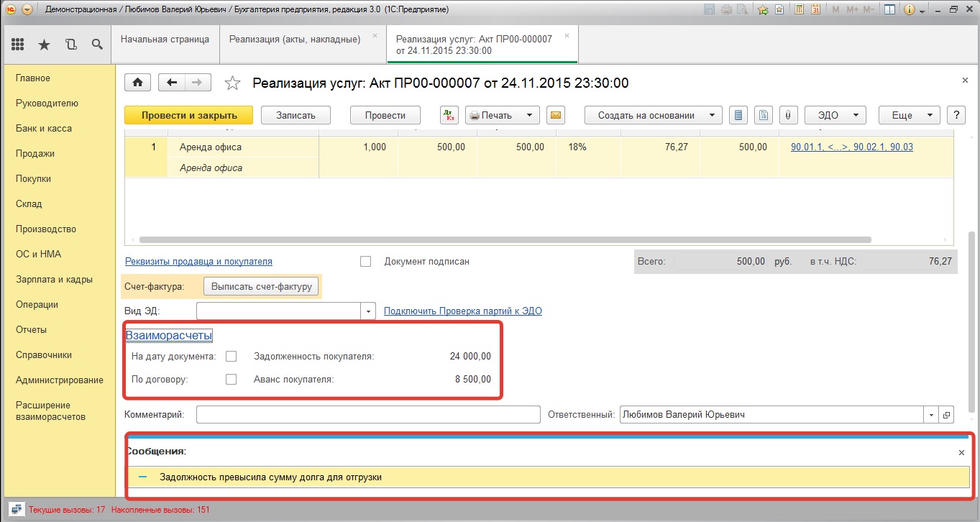Viewport: 980px width, 522px height.
Task: Open the 90.01.1 accounts link in the row
Action: pos(852,147)
